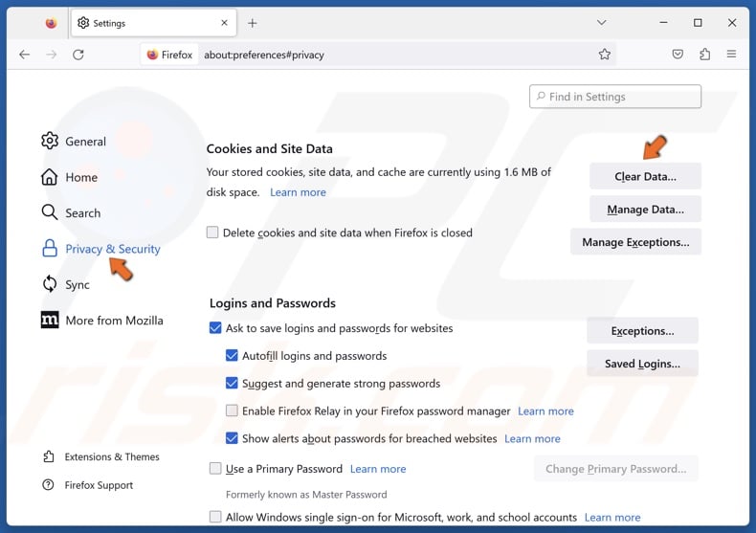Click the Firefox View icon in tab bar

coord(51,23)
